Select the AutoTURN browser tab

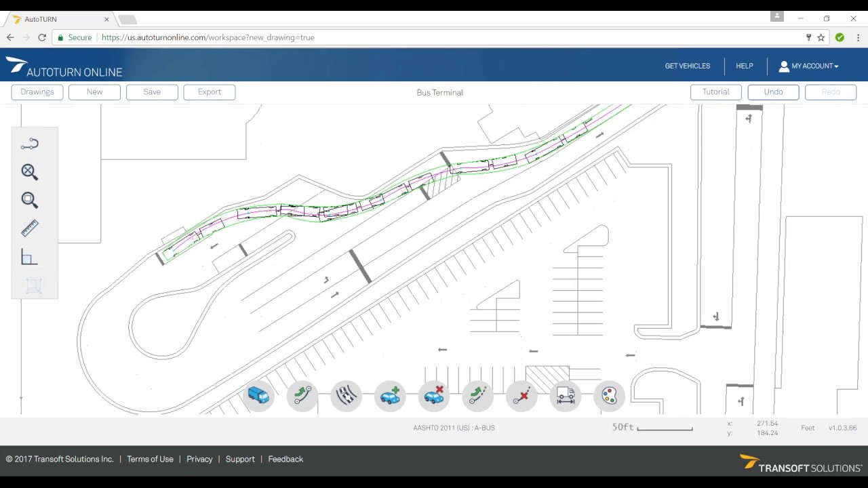click(61, 19)
